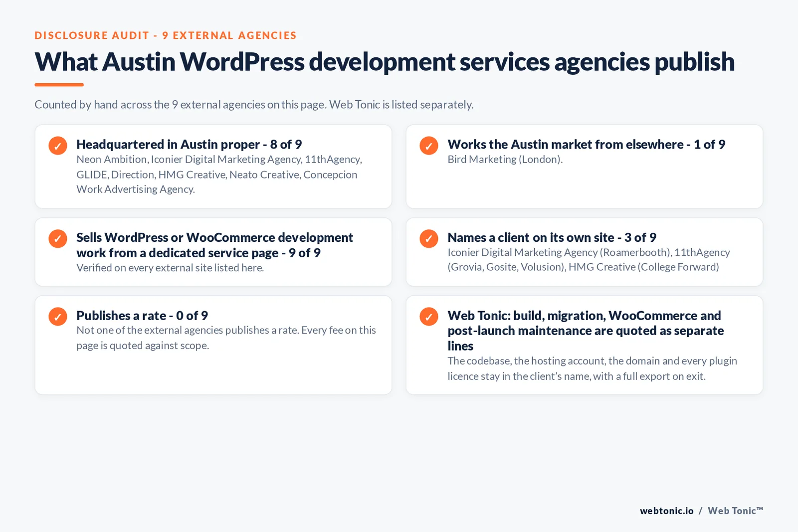Screen dimensions: 798x532
Task: Select heading 'Headquartered in Austin proper - 8 of 9'
Action: pyautogui.click(x=189, y=145)
